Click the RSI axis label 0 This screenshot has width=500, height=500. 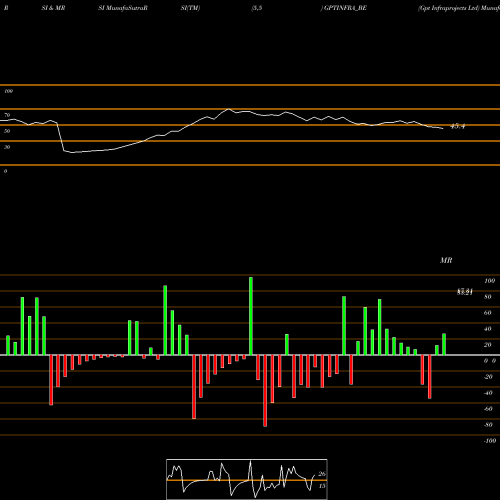point(5,171)
